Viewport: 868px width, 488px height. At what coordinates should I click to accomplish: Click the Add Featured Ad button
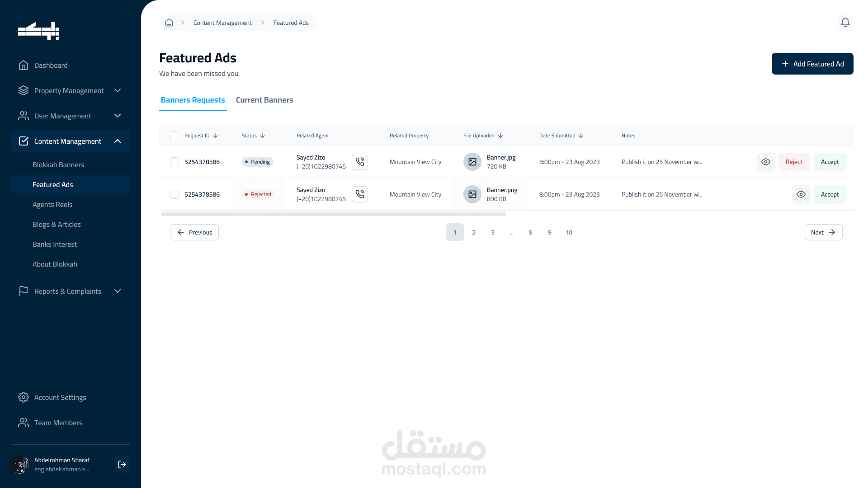(x=812, y=64)
